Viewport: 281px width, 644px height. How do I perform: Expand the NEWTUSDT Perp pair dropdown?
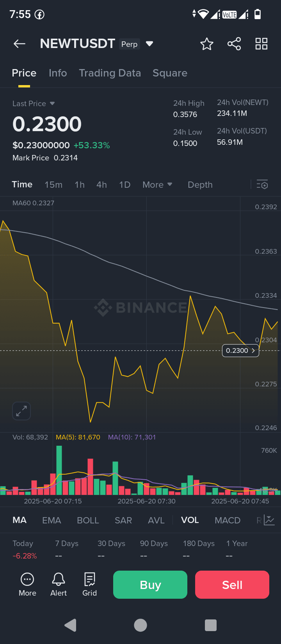pos(149,44)
